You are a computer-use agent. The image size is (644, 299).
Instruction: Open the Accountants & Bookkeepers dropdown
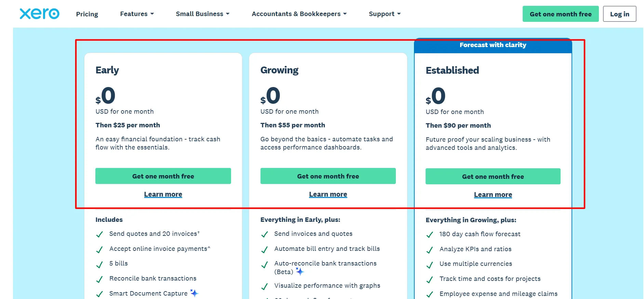tap(299, 14)
